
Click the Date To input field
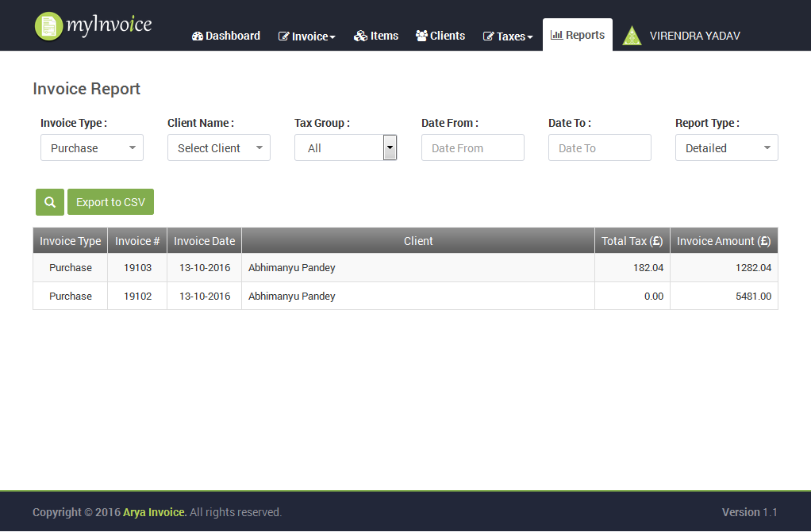pyautogui.click(x=599, y=148)
